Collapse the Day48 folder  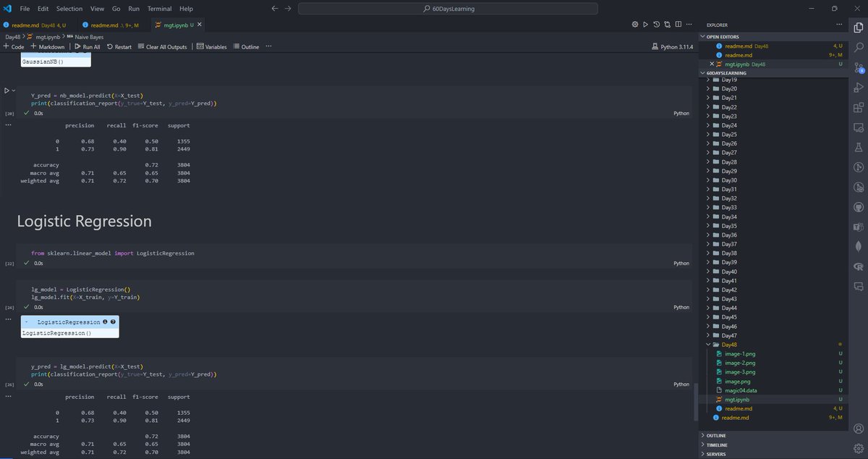[x=729, y=345]
